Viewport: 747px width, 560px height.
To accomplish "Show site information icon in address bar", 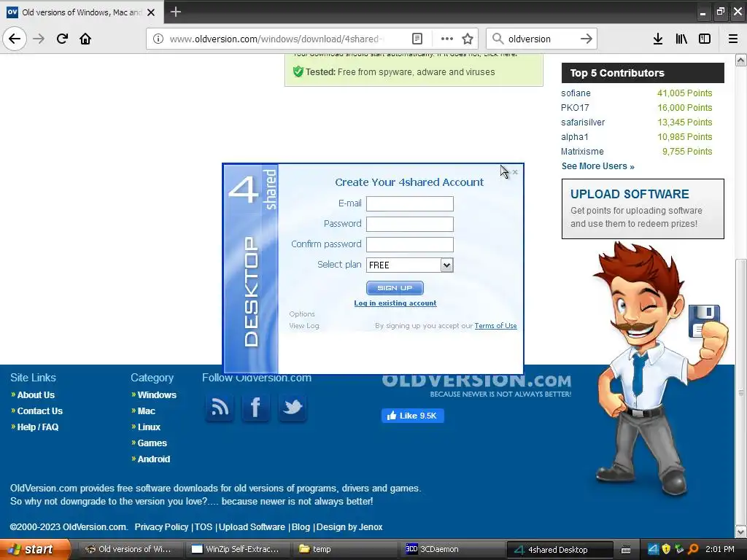I will 158,39.
